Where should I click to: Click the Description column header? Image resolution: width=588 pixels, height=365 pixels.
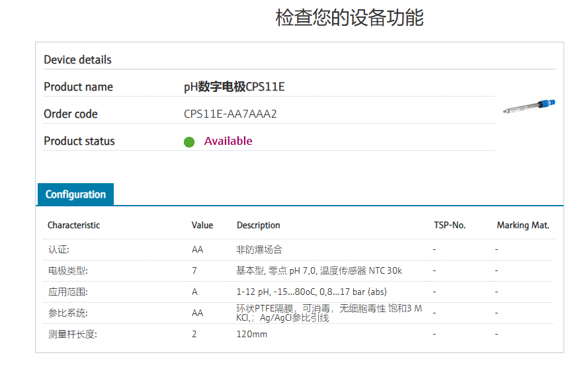click(259, 225)
